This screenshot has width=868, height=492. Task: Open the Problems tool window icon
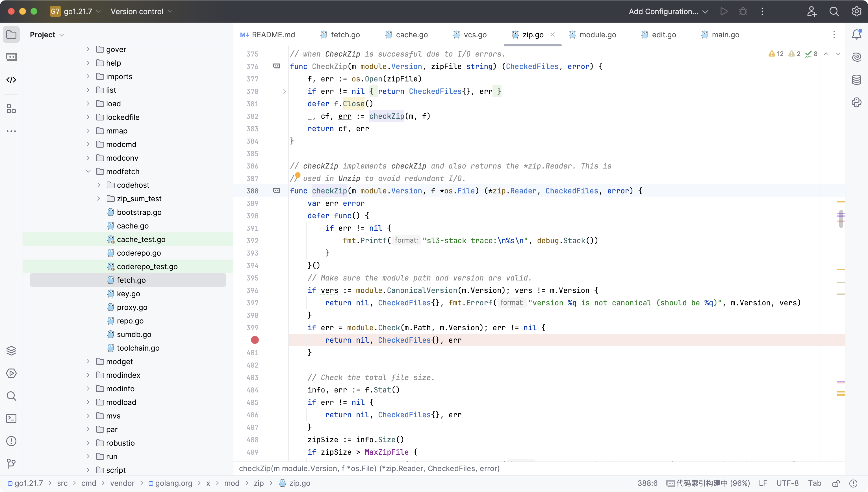(11, 441)
